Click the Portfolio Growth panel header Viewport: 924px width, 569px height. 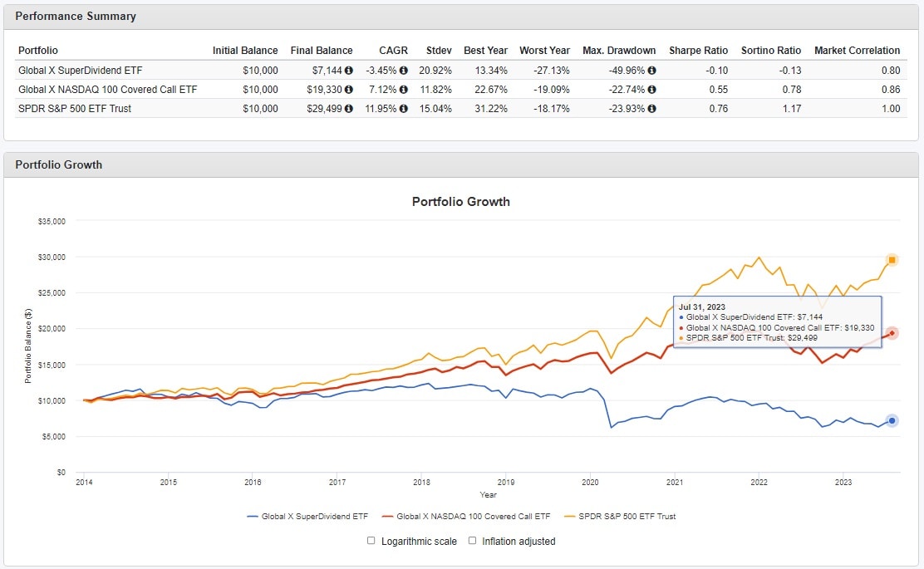point(59,164)
